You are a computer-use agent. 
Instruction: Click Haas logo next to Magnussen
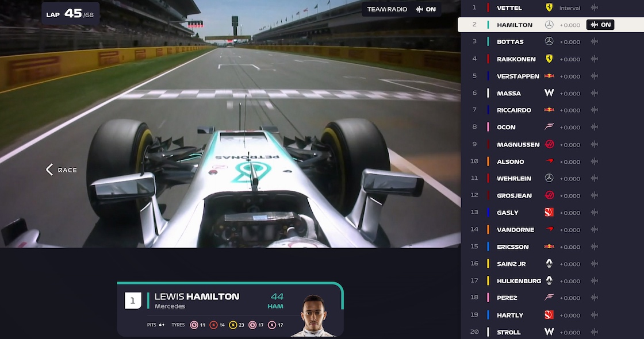pos(549,144)
